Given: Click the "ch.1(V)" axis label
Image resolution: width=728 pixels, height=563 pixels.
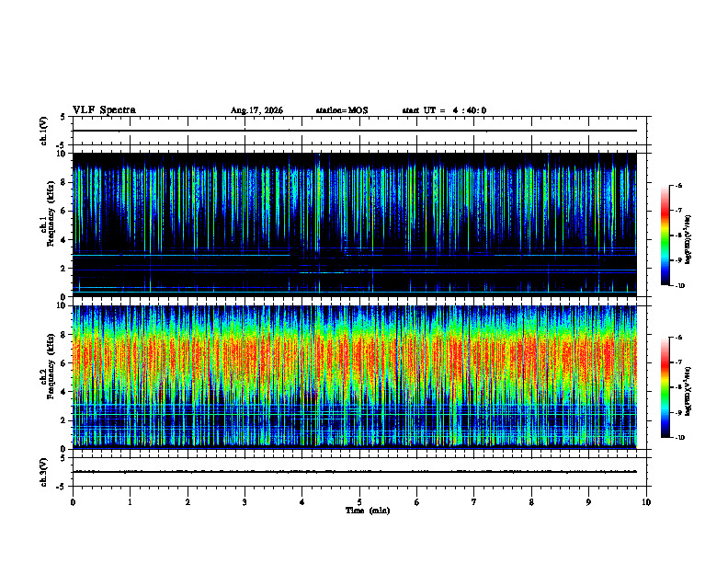Looking at the screenshot, I should pyautogui.click(x=44, y=131).
